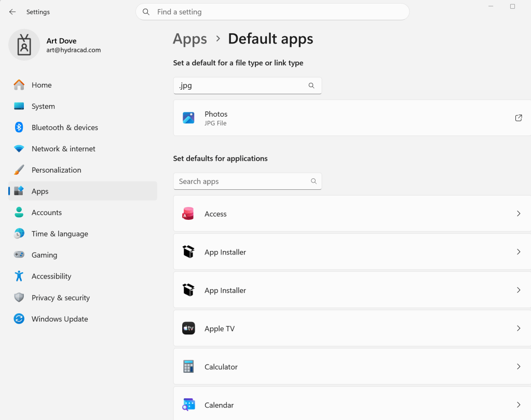
Task: Click the Calculator app icon
Action: [x=188, y=367]
